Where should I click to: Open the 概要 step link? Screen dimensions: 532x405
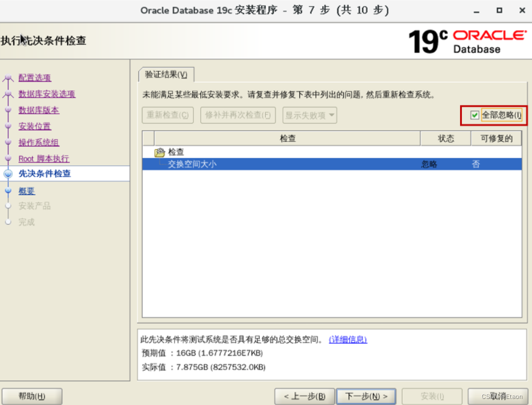click(x=27, y=191)
